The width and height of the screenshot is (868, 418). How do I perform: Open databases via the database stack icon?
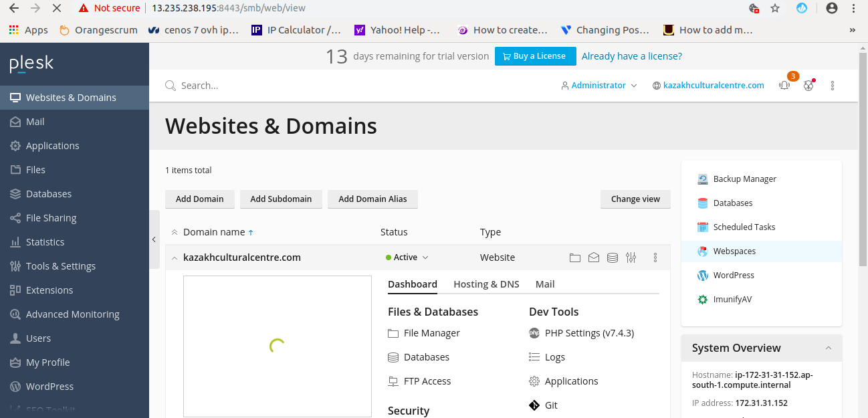[612, 257]
